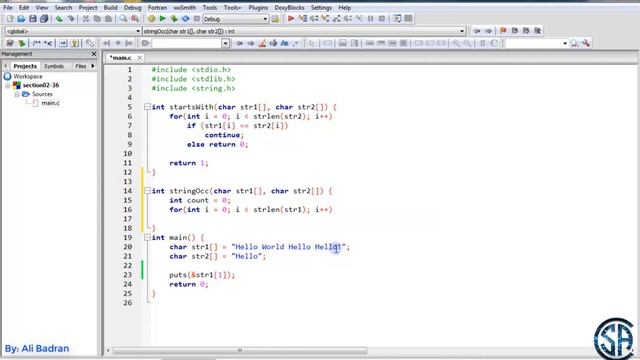
Task: Collapse the startsWith function fold marker
Action: [147, 107]
